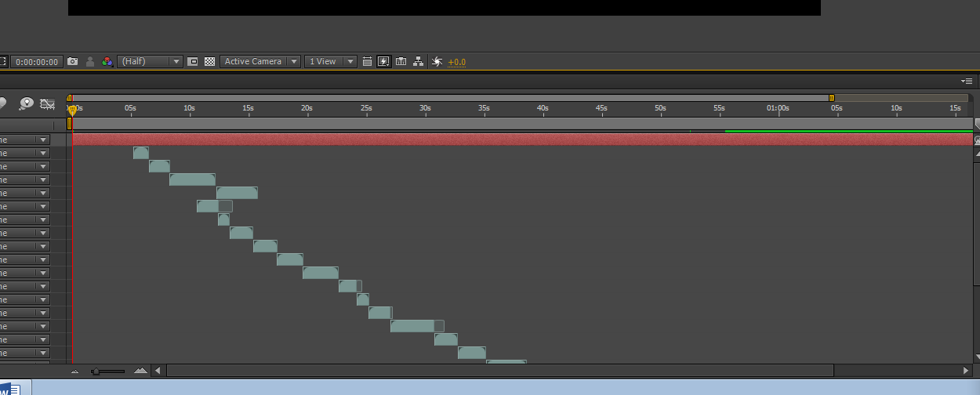Open the Composition Flowchart icon

coord(419,61)
